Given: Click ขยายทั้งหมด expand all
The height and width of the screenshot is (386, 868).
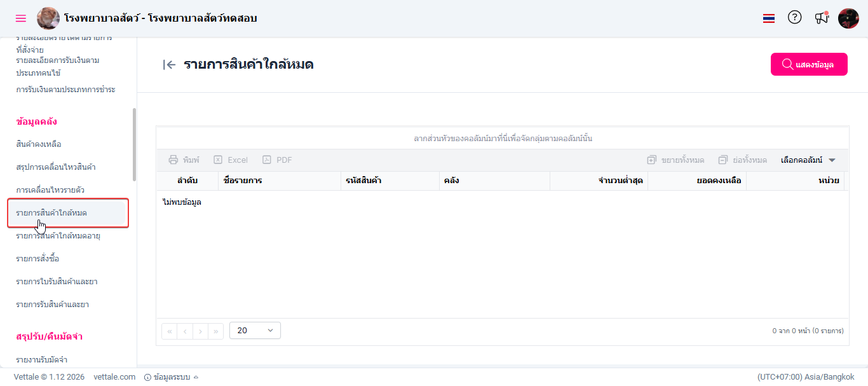Looking at the screenshot, I should (675, 160).
